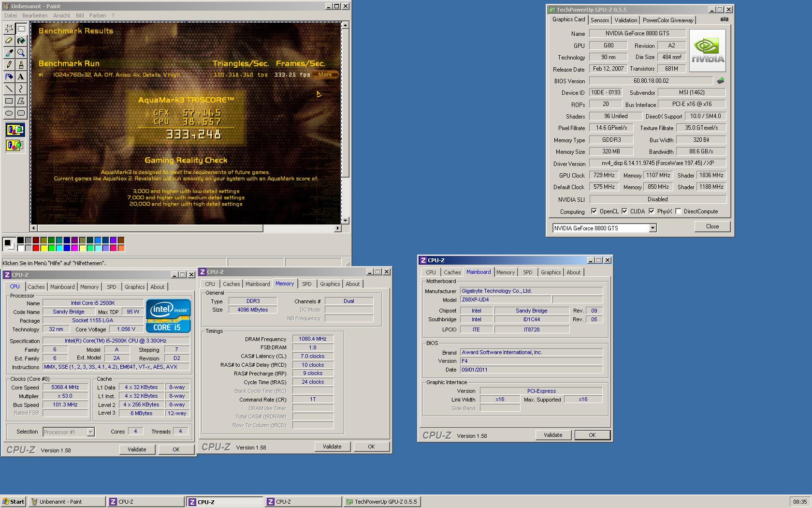The height and width of the screenshot is (508, 812).
Task: Pick the white color swatch in Paint palette
Action: [x=20, y=248]
